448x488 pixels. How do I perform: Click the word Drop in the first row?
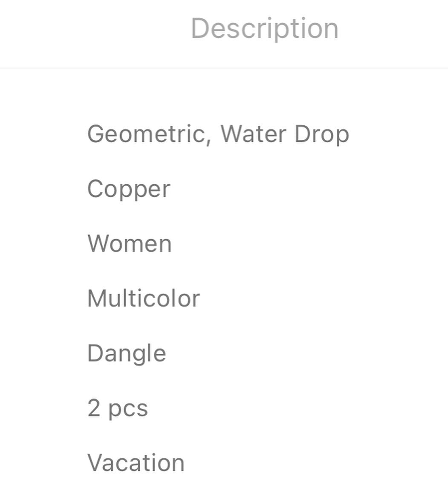pos(322,135)
